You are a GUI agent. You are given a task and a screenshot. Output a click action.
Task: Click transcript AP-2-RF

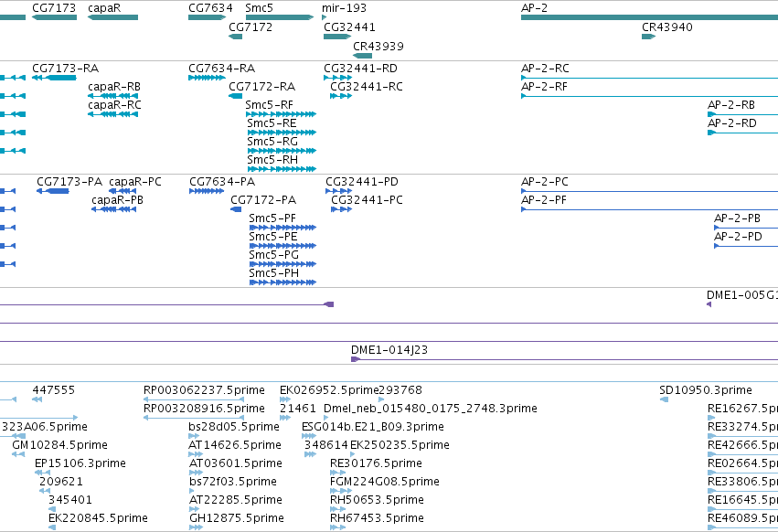tap(649, 96)
